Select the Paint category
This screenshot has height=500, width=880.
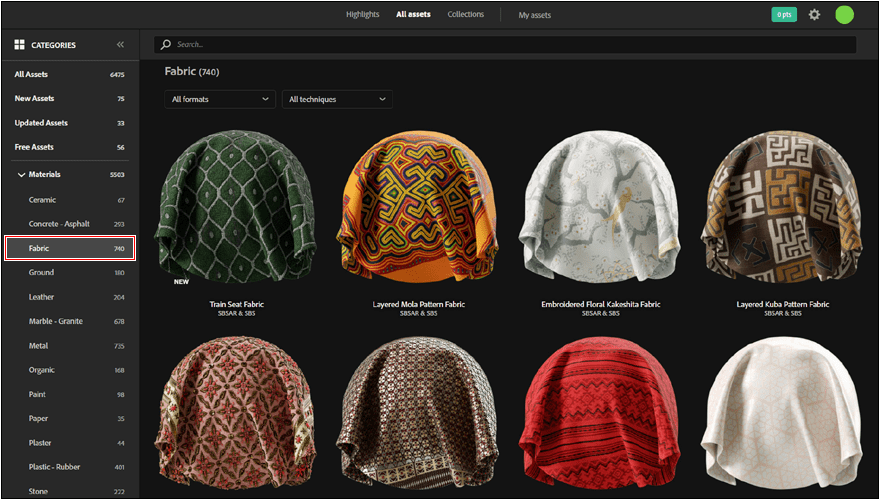coord(70,395)
